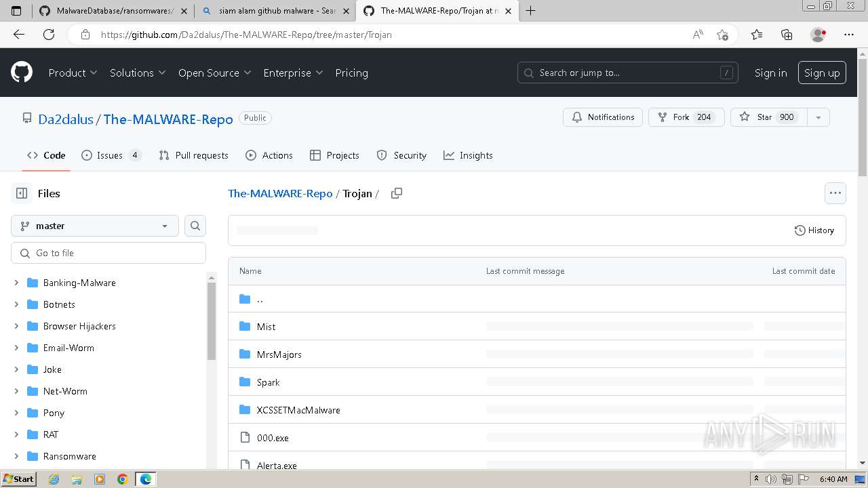Image resolution: width=868 pixels, height=488 pixels.
Task: View commit History
Action: [x=814, y=230]
